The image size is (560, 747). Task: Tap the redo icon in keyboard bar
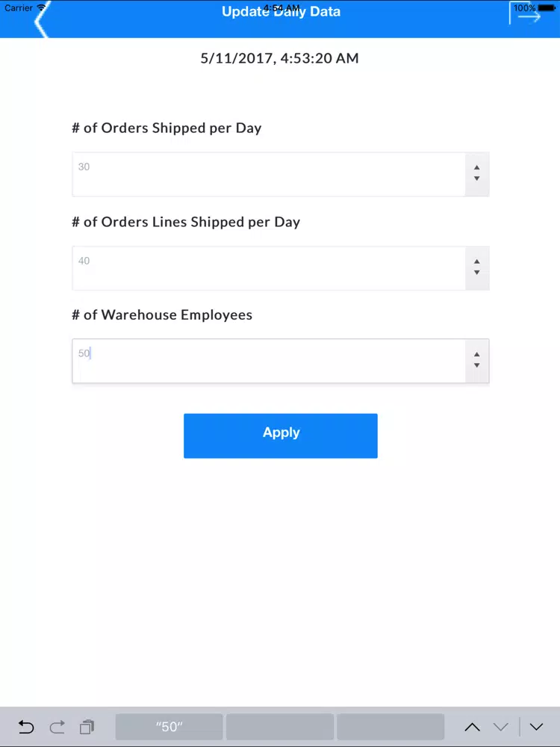tap(57, 727)
